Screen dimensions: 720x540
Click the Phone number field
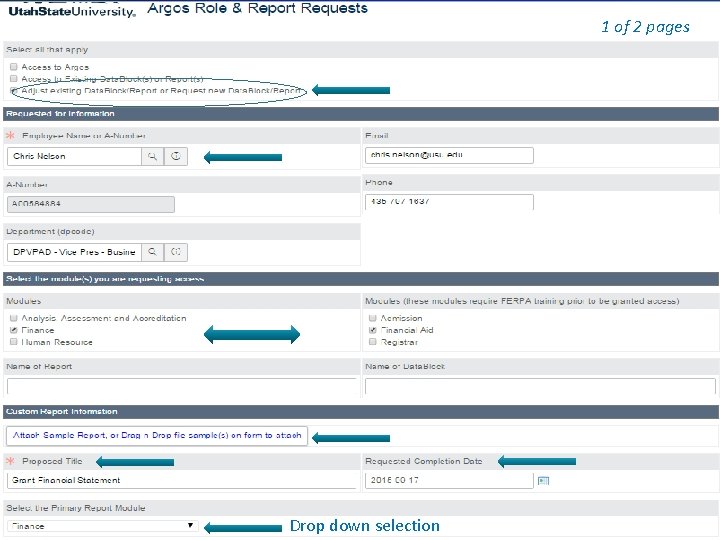(x=449, y=202)
